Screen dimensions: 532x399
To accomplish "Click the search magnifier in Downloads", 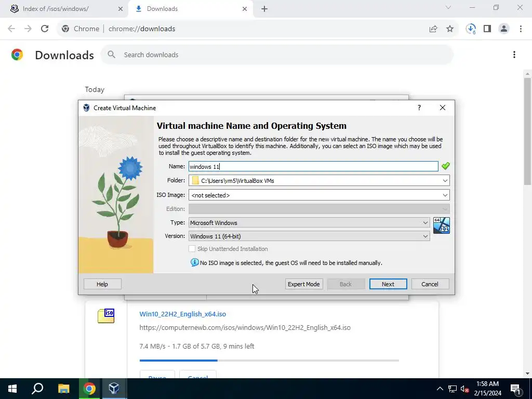I will (111, 55).
